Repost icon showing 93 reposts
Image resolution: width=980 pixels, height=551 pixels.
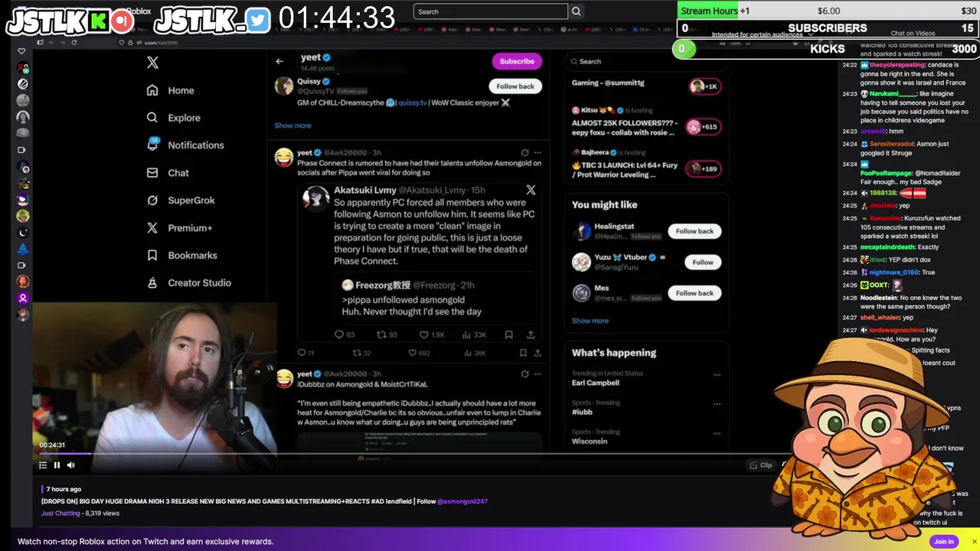point(381,334)
